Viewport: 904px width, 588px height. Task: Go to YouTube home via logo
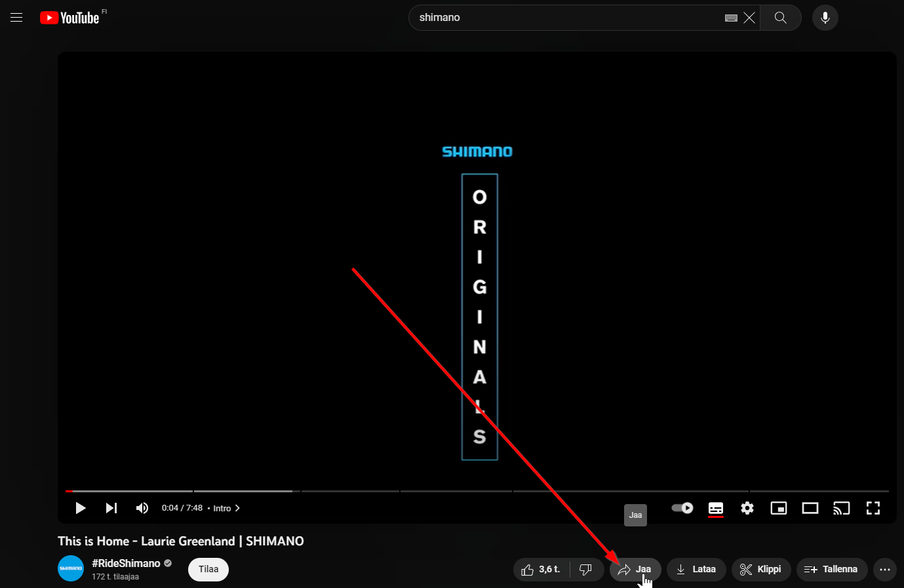(x=69, y=18)
